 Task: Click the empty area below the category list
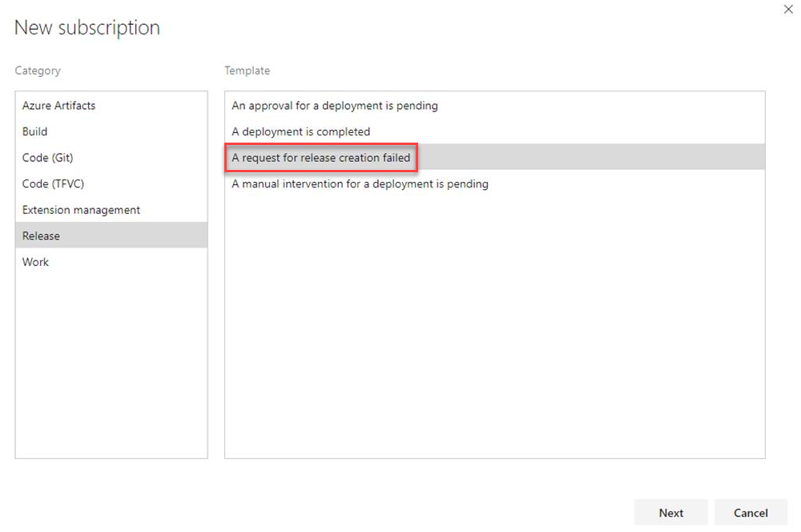click(111, 361)
